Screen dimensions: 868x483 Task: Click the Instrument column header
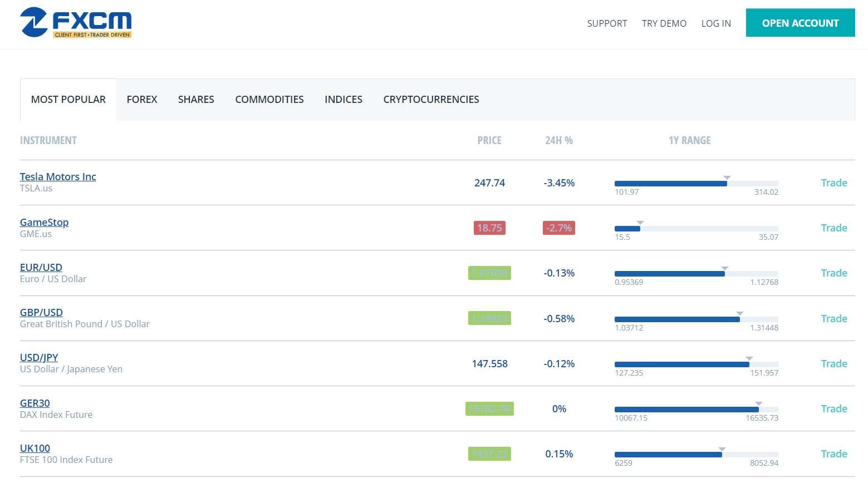(48, 140)
